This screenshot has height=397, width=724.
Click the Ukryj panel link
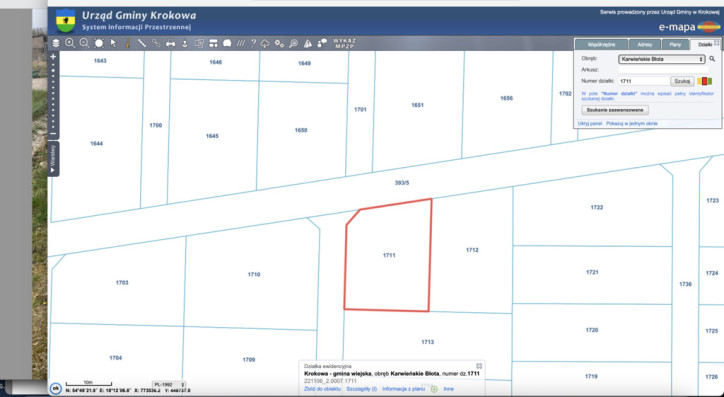pyautogui.click(x=590, y=124)
